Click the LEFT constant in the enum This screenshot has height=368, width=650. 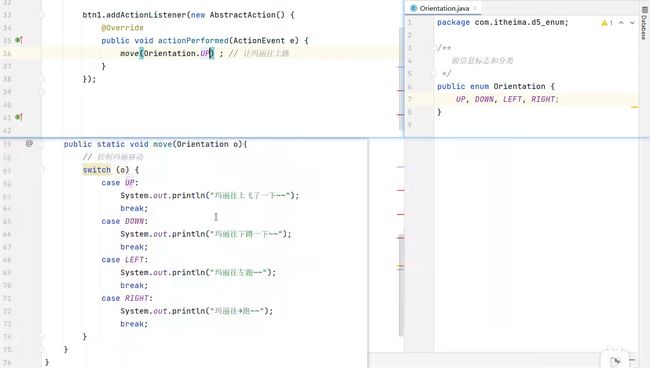[512, 99]
